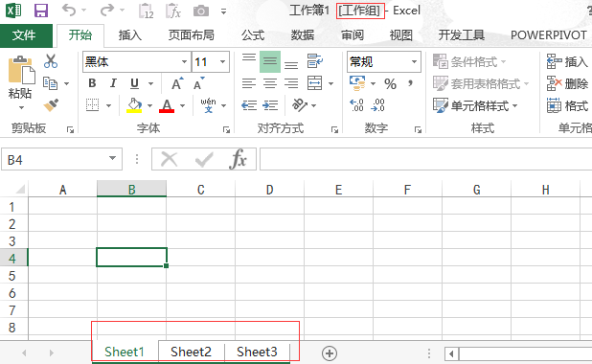Switch to the 页面布局 tab
Image resolution: width=592 pixels, height=364 pixels.
(x=191, y=35)
